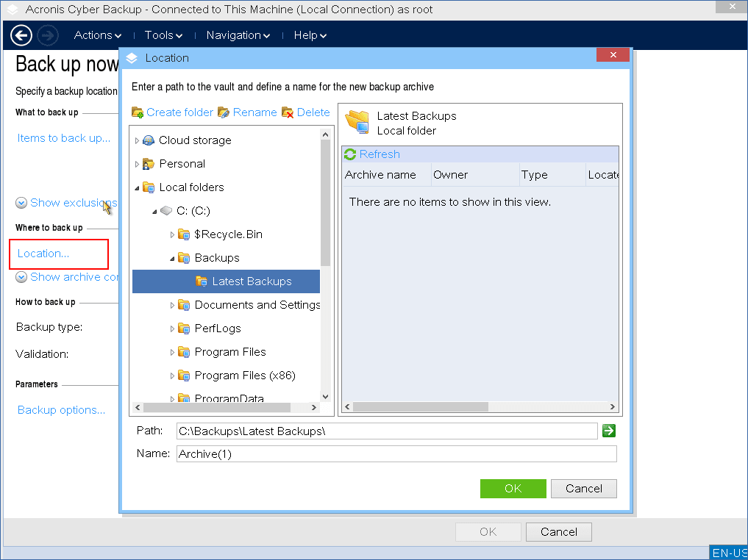
Task: Open the Navigation menu
Action: pos(238,35)
